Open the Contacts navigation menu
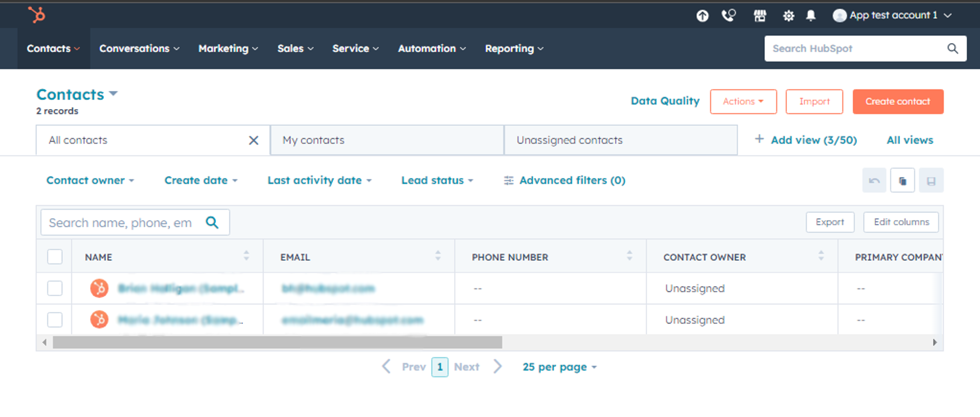 (x=53, y=48)
